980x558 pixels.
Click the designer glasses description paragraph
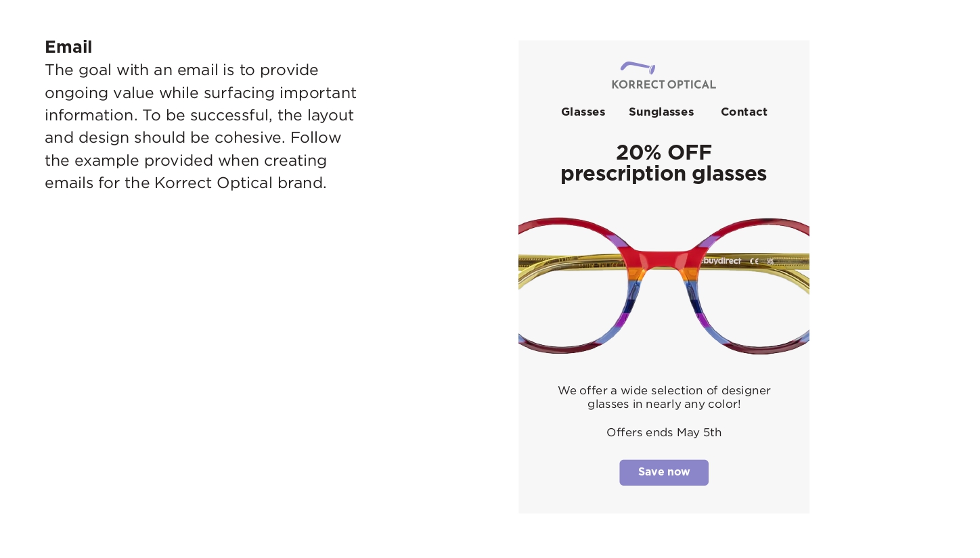pos(664,397)
